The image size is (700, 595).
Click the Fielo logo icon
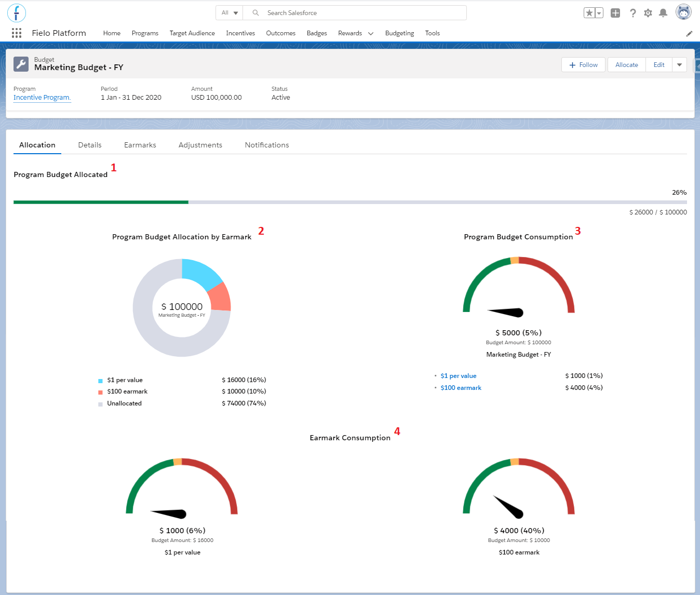click(x=17, y=13)
